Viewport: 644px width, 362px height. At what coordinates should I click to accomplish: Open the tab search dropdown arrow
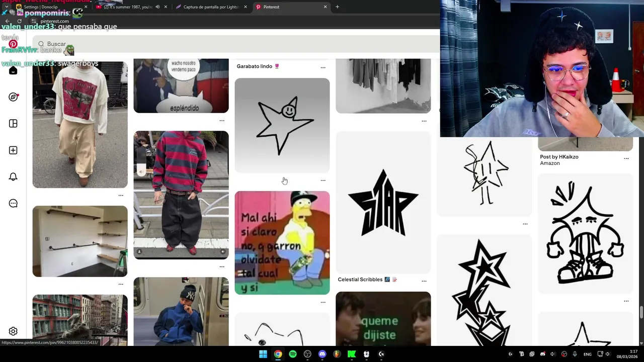pos(6,7)
